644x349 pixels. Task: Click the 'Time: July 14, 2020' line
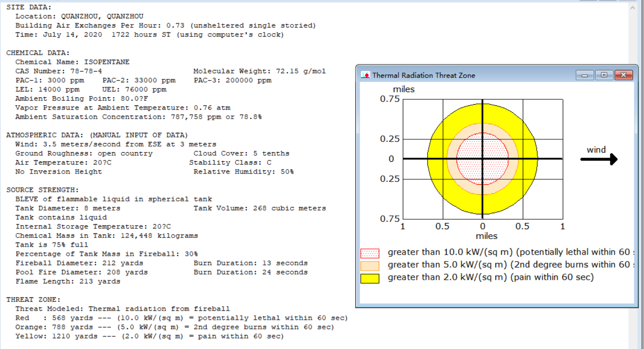coord(149,35)
